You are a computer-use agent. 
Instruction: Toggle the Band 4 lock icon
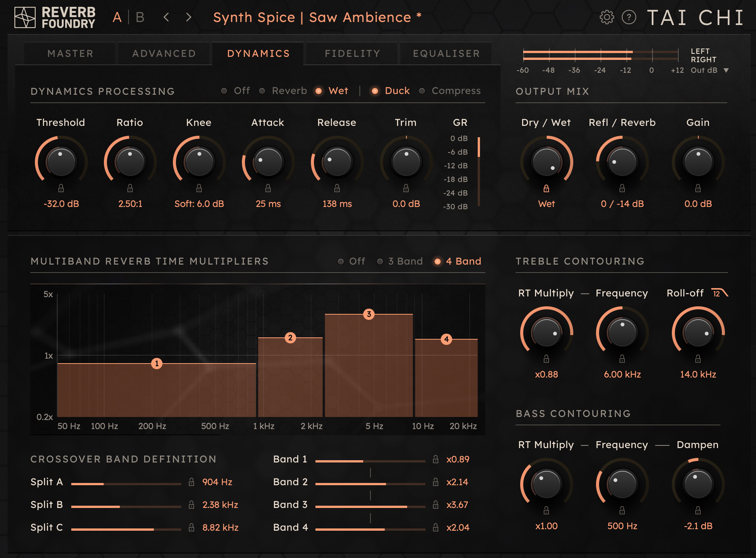coord(436,527)
